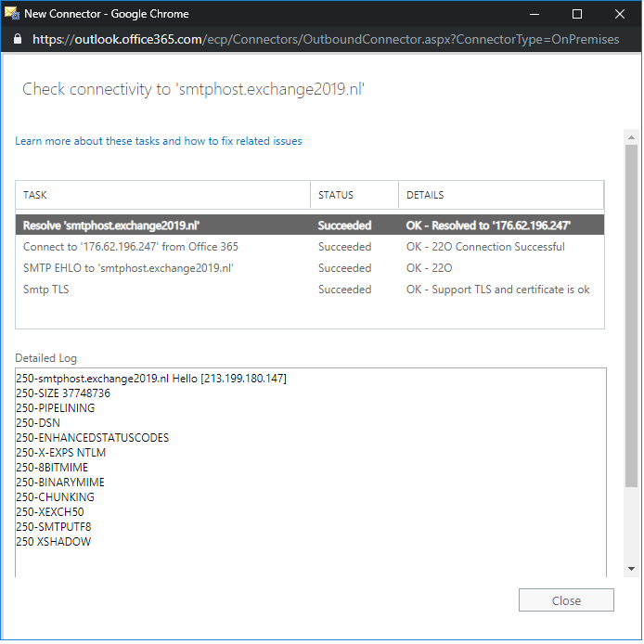
Task: Click the URL in the address bar
Action: tap(325, 40)
